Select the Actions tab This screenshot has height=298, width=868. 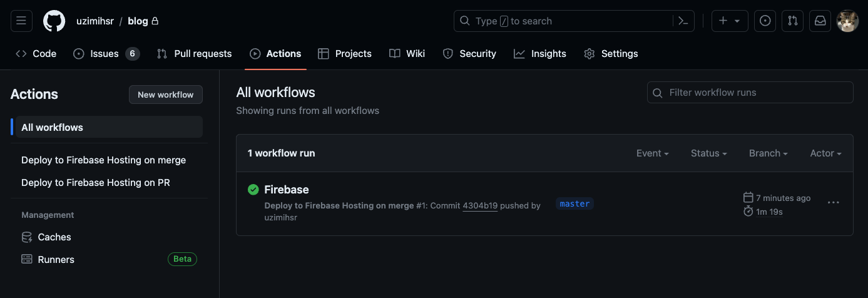[275, 54]
